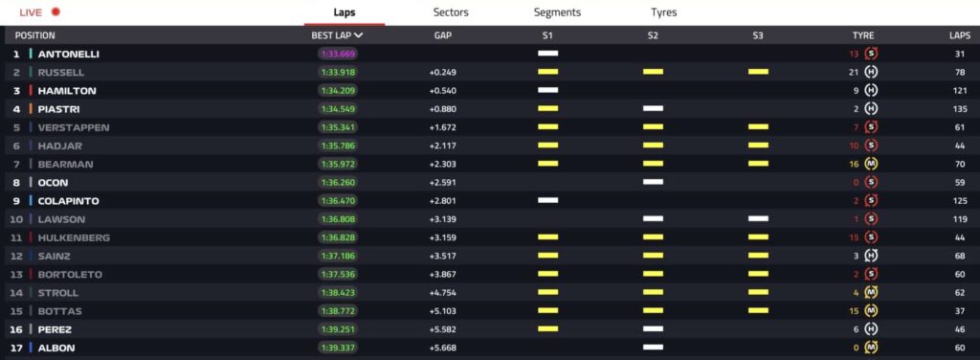Click Russell's hard tyre icon
This screenshot has width=980, height=360.
pos(871,72)
